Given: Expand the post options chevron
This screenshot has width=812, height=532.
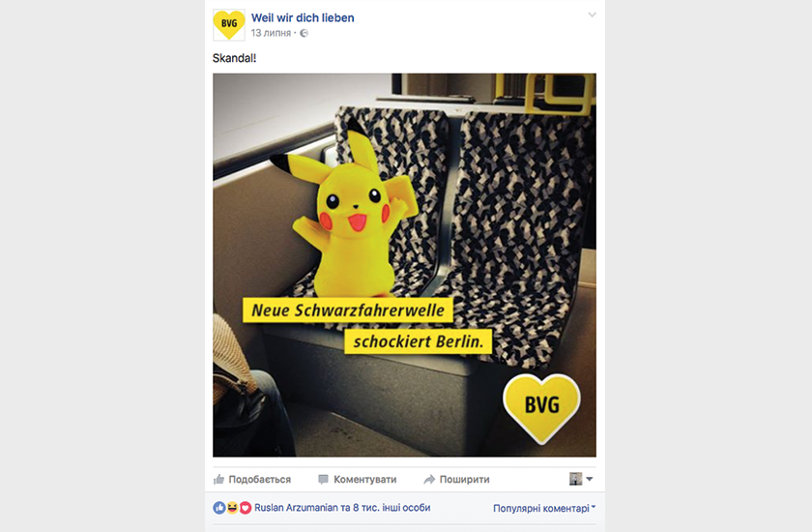Looking at the screenshot, I should pyautogui.click(x=592, y=15).
